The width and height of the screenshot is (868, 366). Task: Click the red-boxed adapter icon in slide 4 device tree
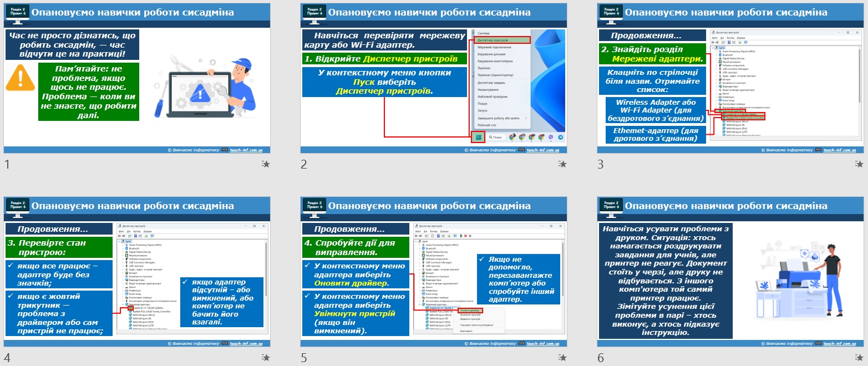(130, 308)
